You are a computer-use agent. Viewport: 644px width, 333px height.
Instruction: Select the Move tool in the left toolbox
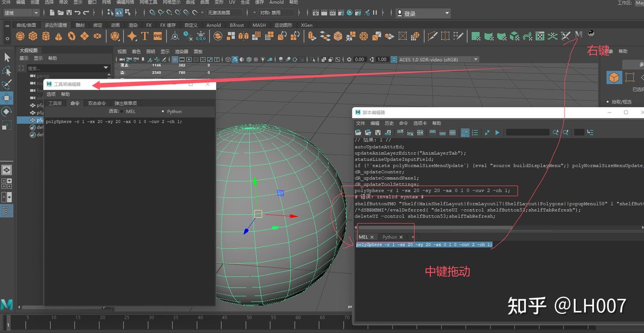(x=7, y=98)
